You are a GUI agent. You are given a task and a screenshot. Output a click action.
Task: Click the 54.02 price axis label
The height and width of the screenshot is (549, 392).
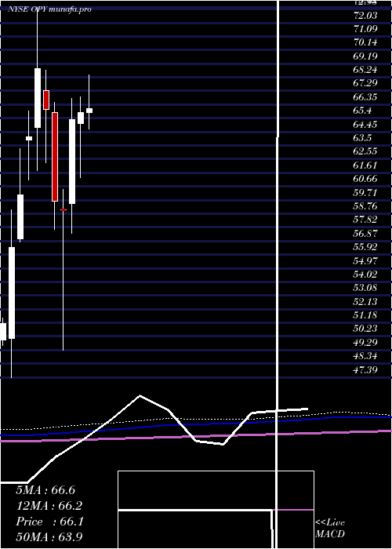click(x=365, y=274)
